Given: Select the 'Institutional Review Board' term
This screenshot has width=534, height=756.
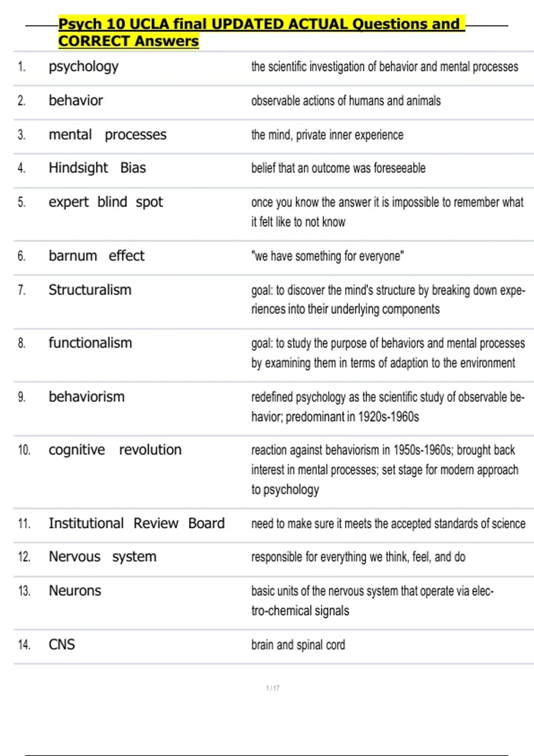Looking at the screenshot, I should tap(137, 523).
